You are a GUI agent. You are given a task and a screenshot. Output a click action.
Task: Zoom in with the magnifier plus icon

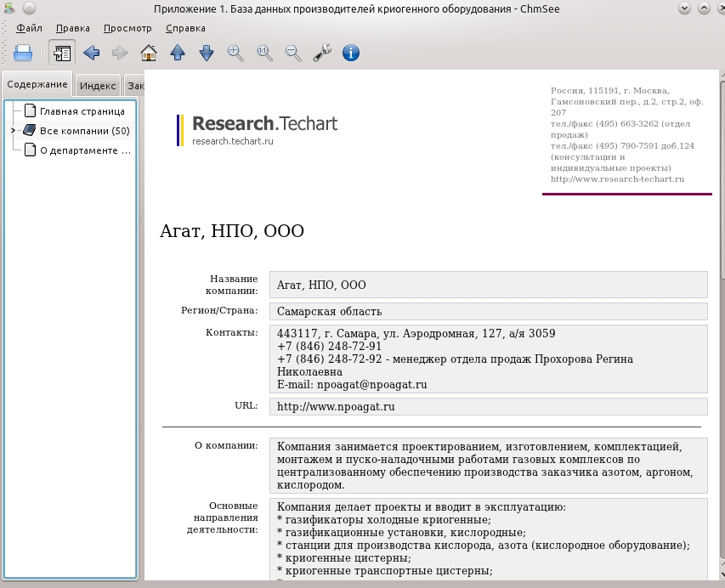235,54
